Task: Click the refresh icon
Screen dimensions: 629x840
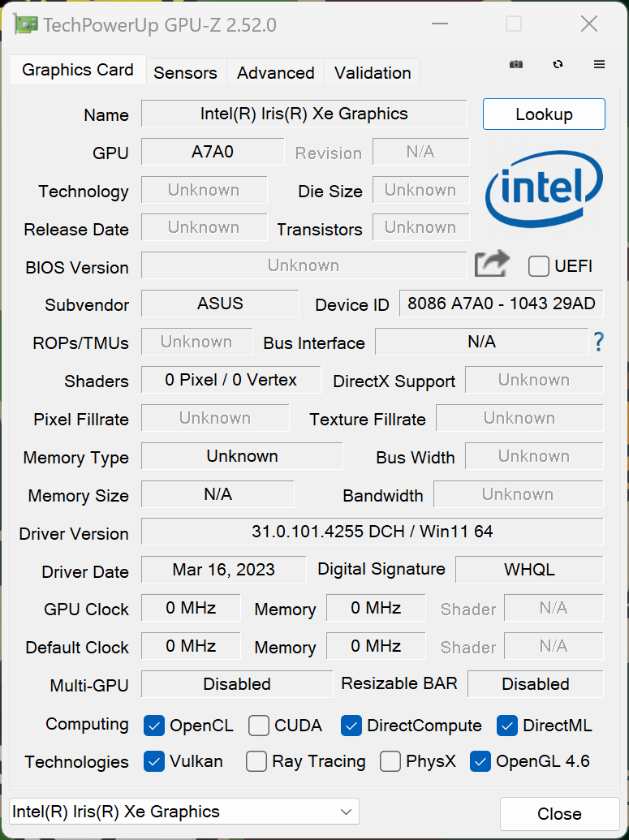Action: [558, 64]
